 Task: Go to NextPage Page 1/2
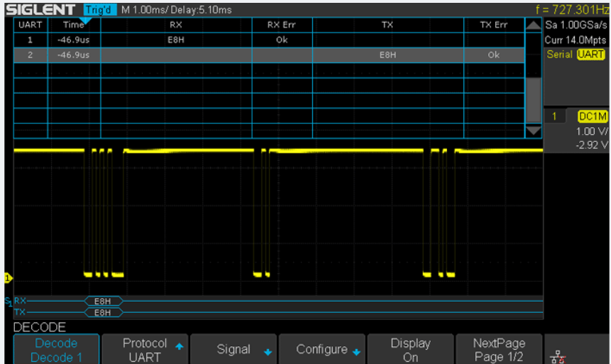[x=499, y=350]
